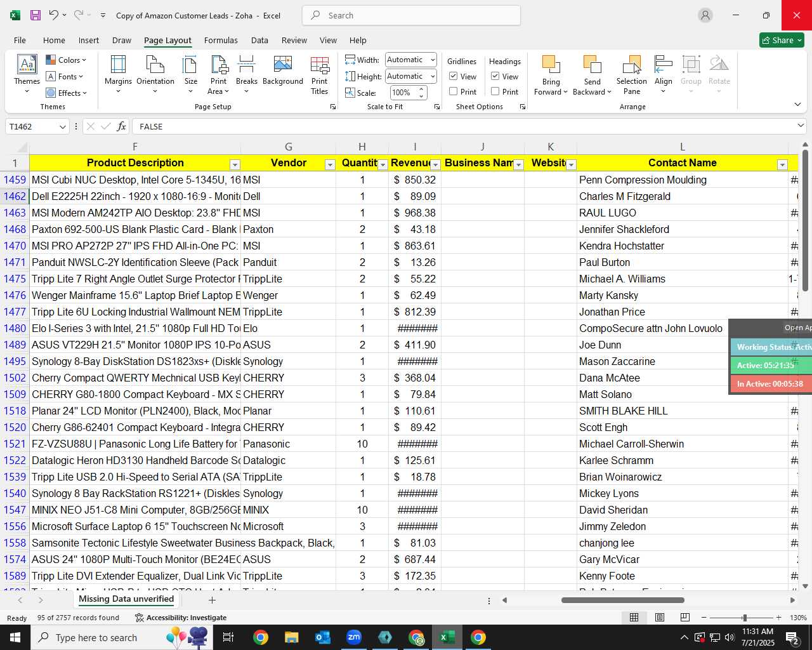Click the zoom in plus button
Image resolution: width=812 pixels, height=650 pixels.
tap(778, 618)
